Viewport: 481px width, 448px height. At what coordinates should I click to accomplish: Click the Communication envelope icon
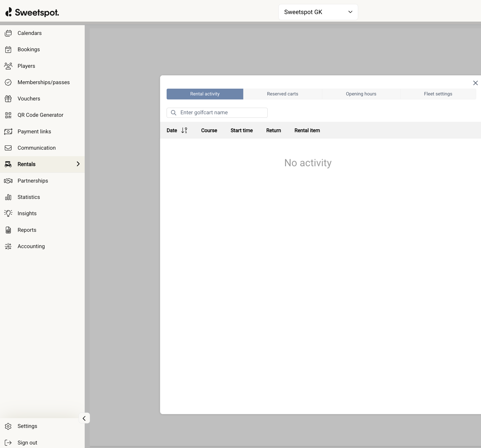coord(8,148)
